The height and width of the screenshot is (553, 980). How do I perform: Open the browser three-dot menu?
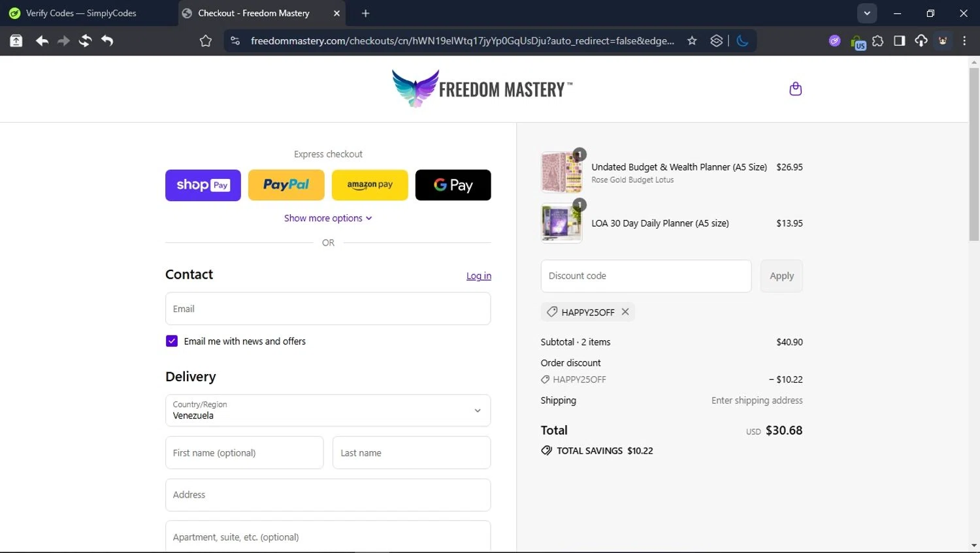click(964, 41)
